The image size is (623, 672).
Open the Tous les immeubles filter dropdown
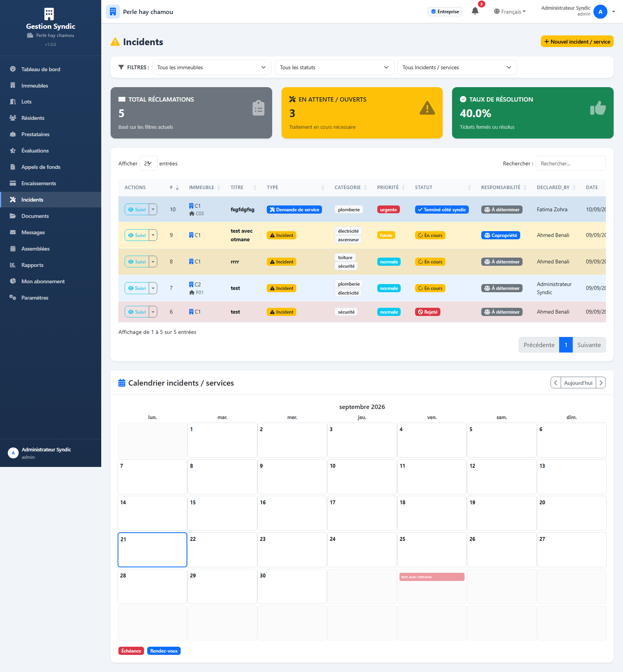coord(211,67)
